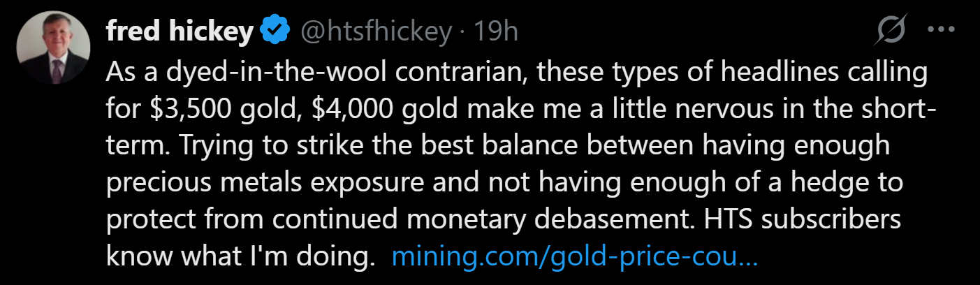Click the Grok explain-post icon

click(x=893, y=32)
